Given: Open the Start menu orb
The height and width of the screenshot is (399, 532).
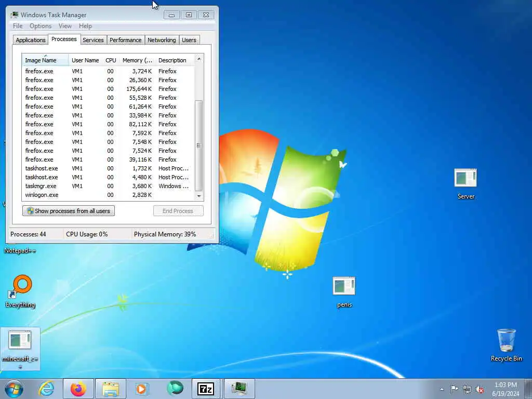Looking at the screenshot, I should tap(14, 389).
